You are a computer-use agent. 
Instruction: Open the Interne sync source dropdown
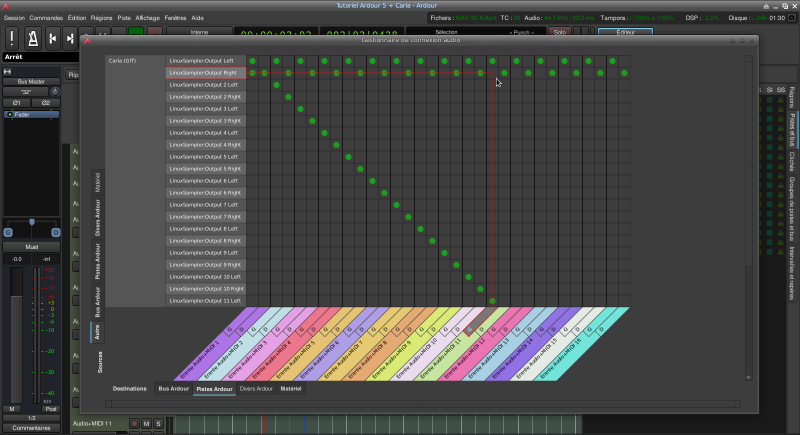point(200,32)
